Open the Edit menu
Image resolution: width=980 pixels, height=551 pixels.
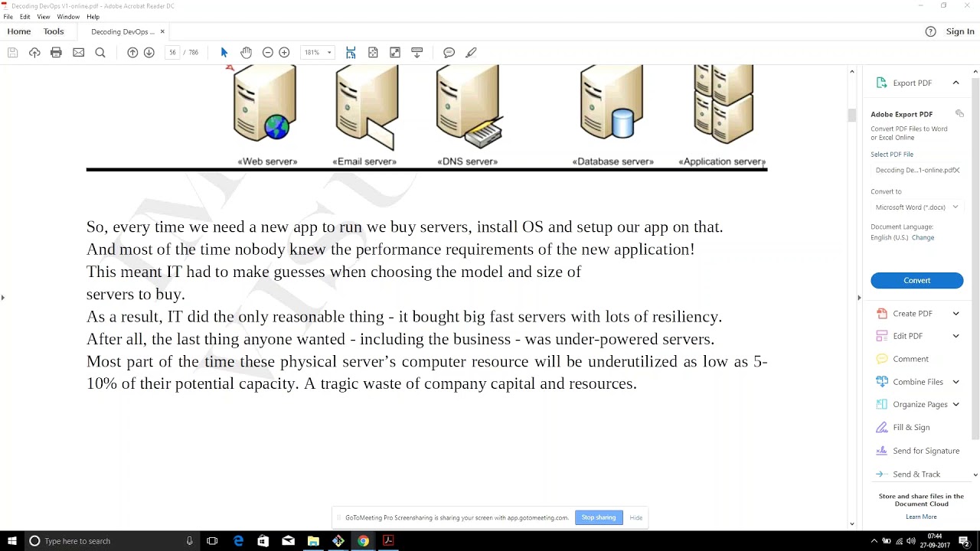[25, 17]
